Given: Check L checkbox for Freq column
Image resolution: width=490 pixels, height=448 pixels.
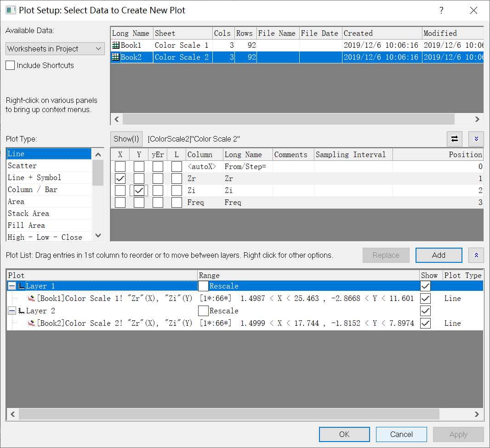Looking at the screenshot, I should tap(177, 203).
